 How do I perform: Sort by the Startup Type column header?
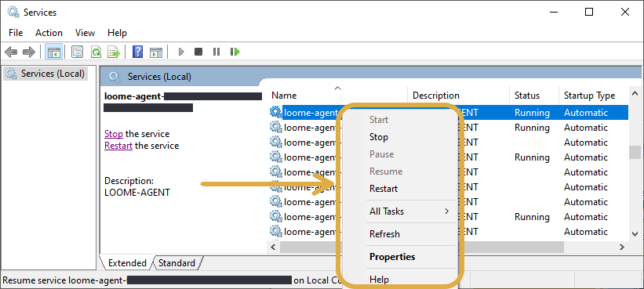pyautogui.click(x=593, y=96)
